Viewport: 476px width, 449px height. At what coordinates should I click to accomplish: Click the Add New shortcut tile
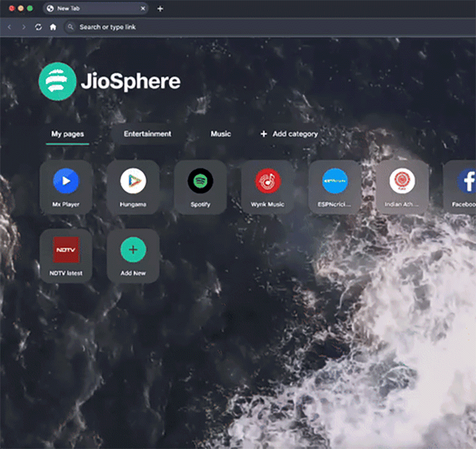point(133,256)
